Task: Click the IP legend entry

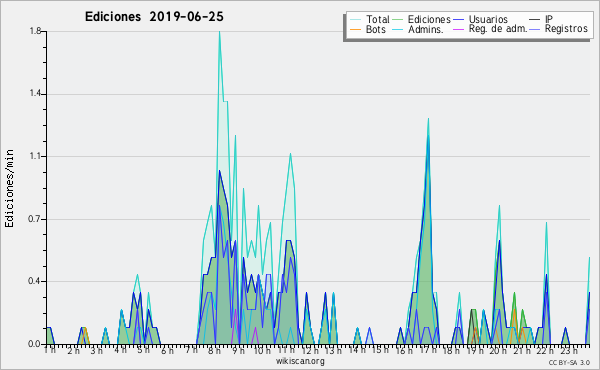Action: click(x=541, y=19)
